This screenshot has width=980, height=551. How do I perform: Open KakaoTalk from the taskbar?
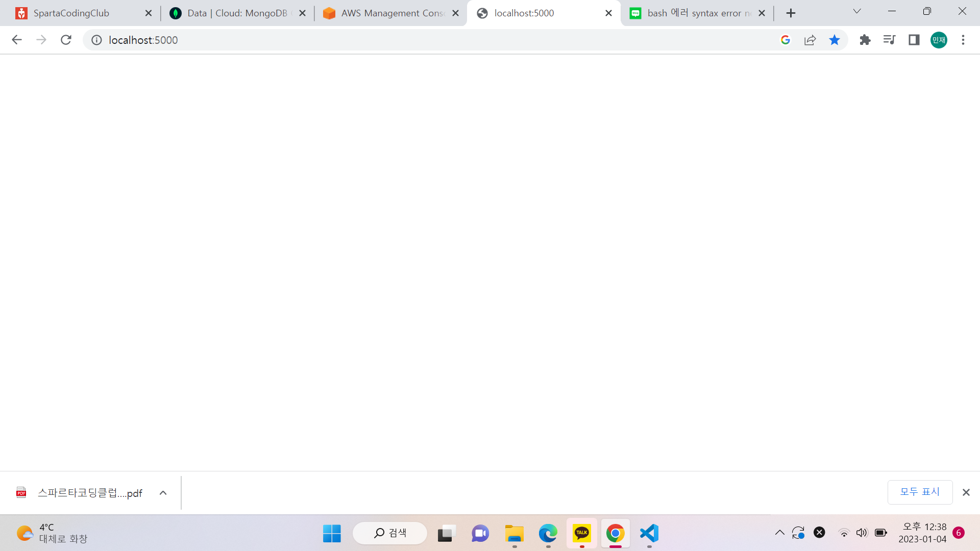(582, 534)
